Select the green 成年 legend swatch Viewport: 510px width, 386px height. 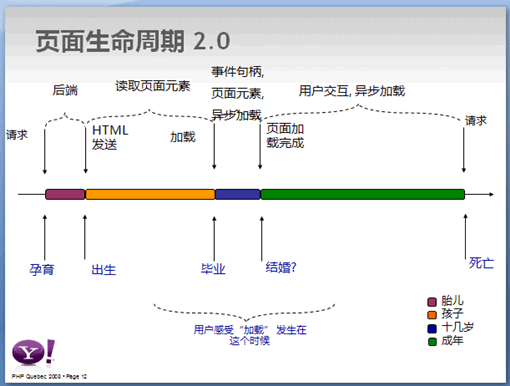pyautogui.click(x=432, y=342)
